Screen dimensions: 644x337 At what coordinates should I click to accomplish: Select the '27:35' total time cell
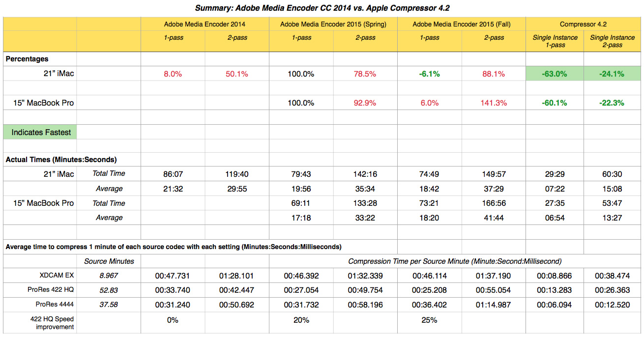coord(555,203)
